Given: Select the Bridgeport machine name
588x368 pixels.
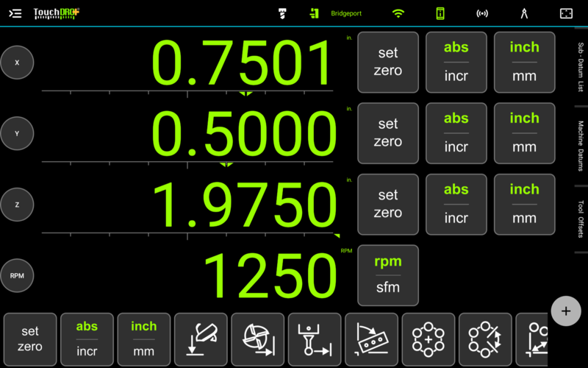Looking at the screenshot, I should tap(346, 13).
